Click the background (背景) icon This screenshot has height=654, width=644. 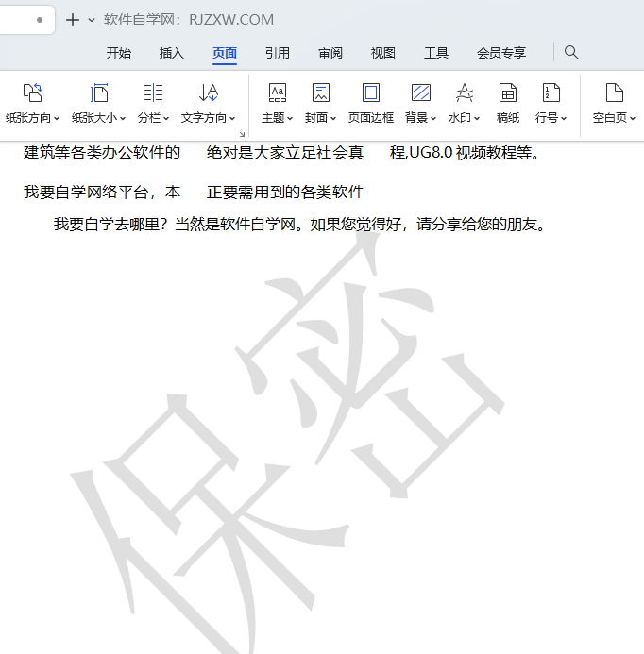coord(421,92)
